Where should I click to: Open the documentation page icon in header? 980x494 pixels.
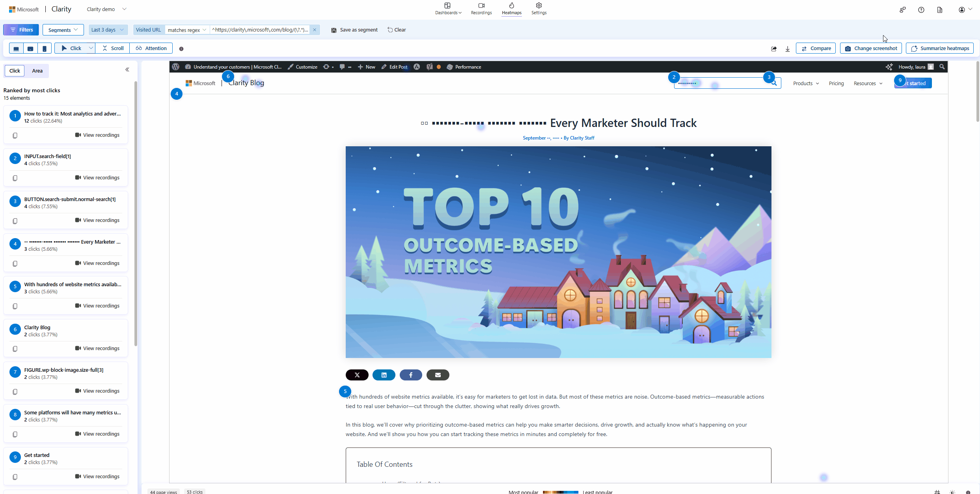940,10
